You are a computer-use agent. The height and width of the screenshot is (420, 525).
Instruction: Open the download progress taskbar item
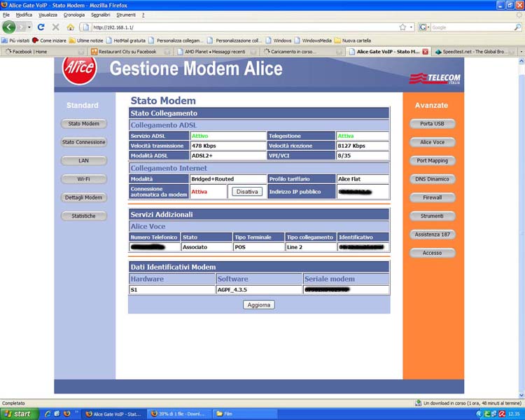pyautogui.click(x=179, y=414)
